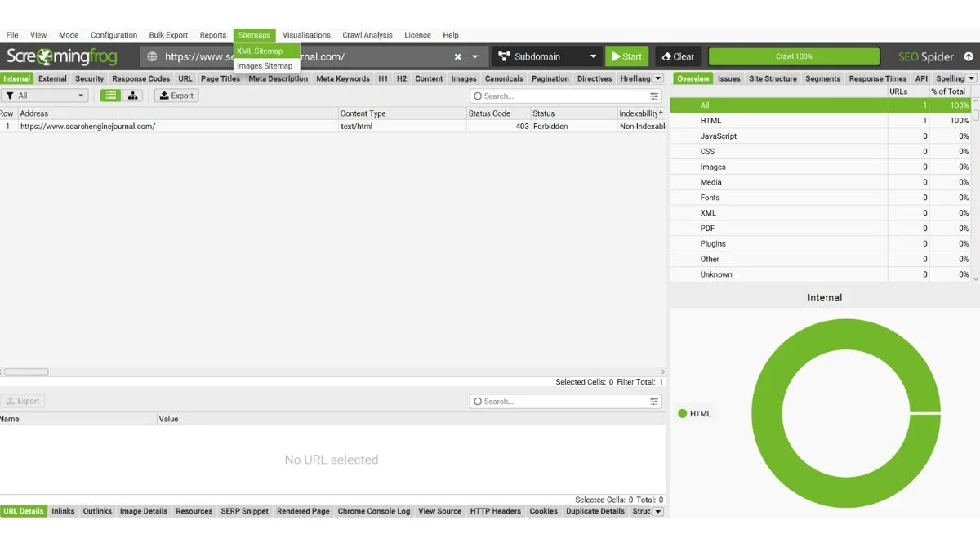This screenshot has width=980, height=547.
Task: Click the horizontal scrollbar under the results table
Action: click(x=26, y=371)
